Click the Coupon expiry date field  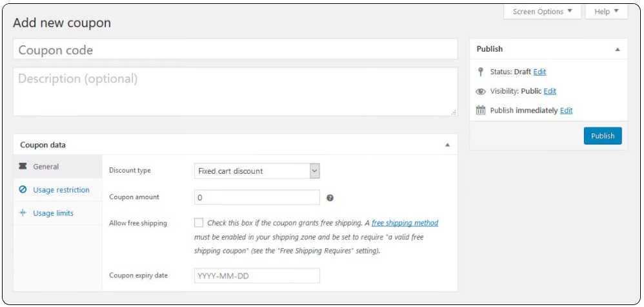pyautogui.click(x=257, y=276)
